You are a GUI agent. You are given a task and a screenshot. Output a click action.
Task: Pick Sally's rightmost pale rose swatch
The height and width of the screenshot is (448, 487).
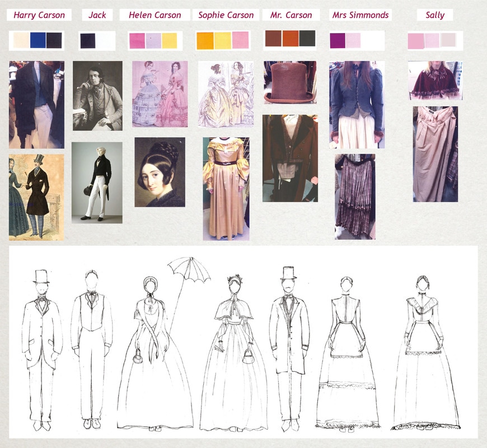[448, 40]
